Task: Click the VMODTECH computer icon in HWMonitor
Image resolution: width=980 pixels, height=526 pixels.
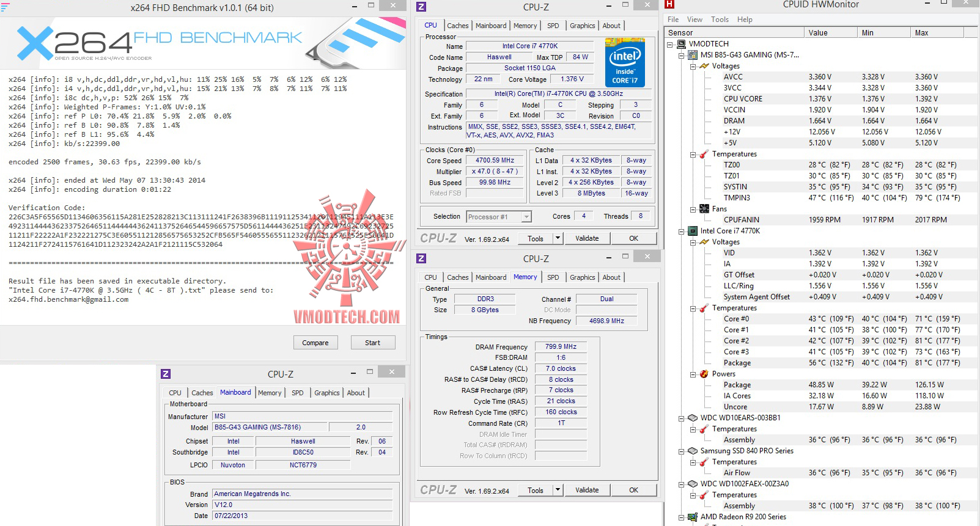Action: 682,44
